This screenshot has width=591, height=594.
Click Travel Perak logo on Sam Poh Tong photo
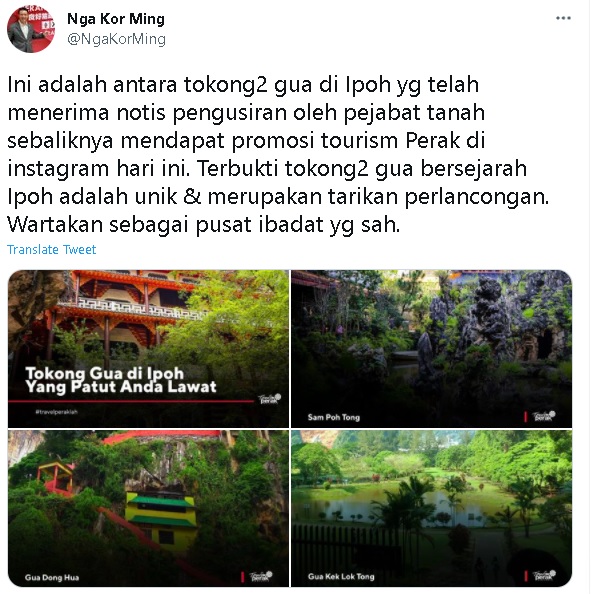544,416
